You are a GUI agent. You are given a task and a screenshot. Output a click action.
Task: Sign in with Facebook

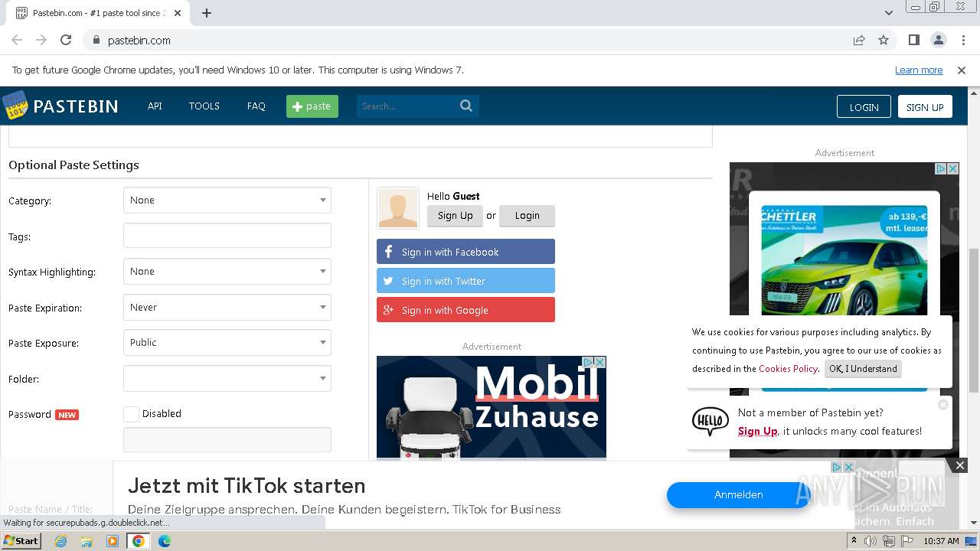(x=465, y=252)
